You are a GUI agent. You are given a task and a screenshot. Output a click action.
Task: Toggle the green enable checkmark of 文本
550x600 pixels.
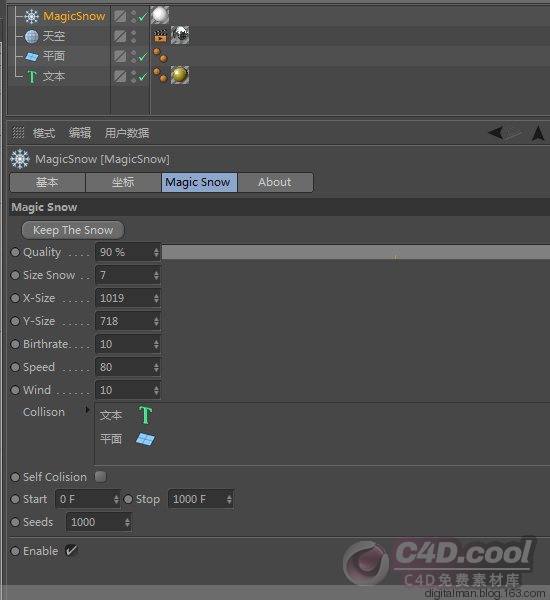143,77
